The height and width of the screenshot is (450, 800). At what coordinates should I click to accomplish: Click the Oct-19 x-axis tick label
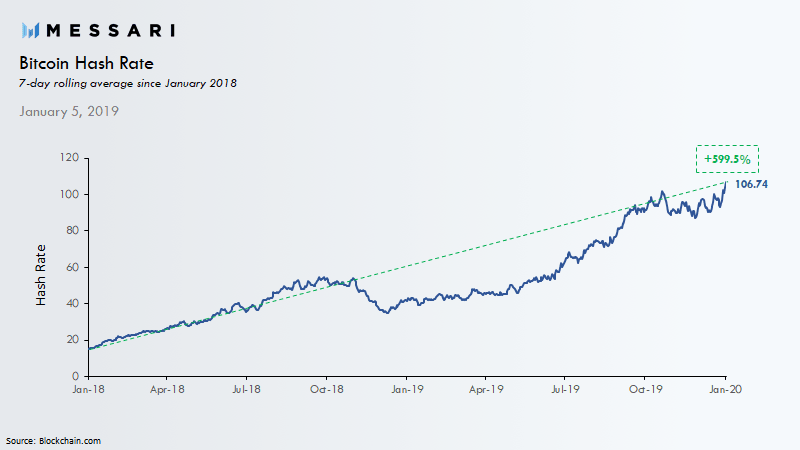coord(645,389)
